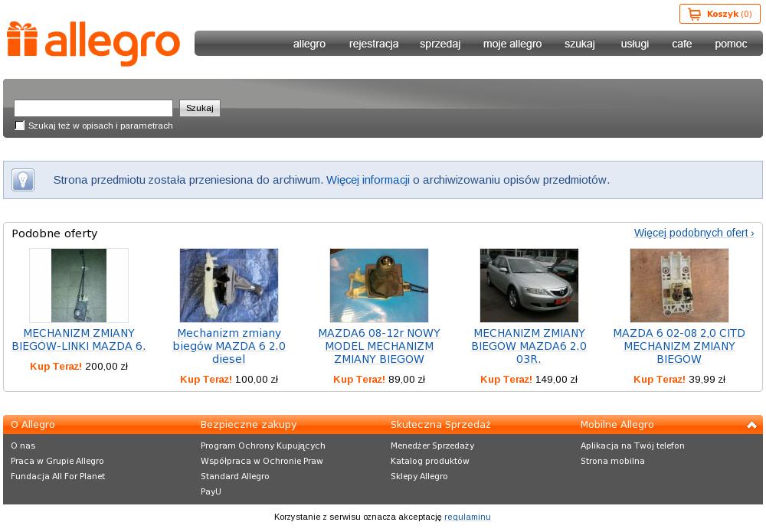Click the 39,99 zł price text
766x532 pixels.
click(x=707, y=380)
